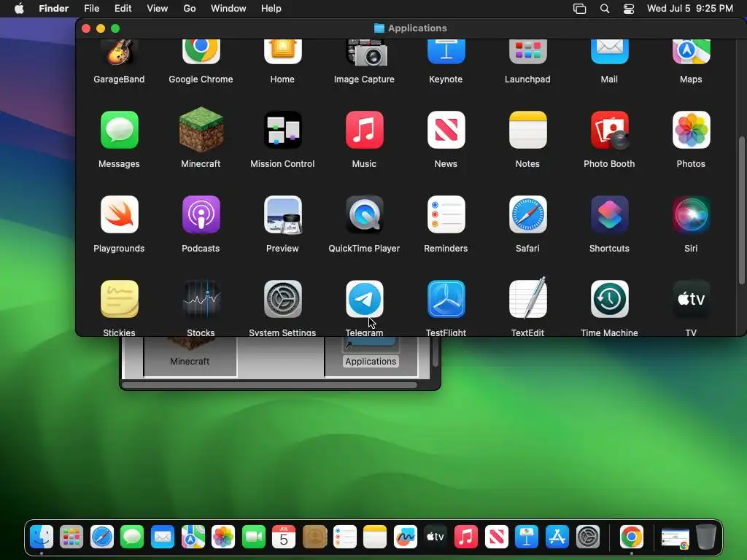
Task: Open the Window menu
Action: 228,9
